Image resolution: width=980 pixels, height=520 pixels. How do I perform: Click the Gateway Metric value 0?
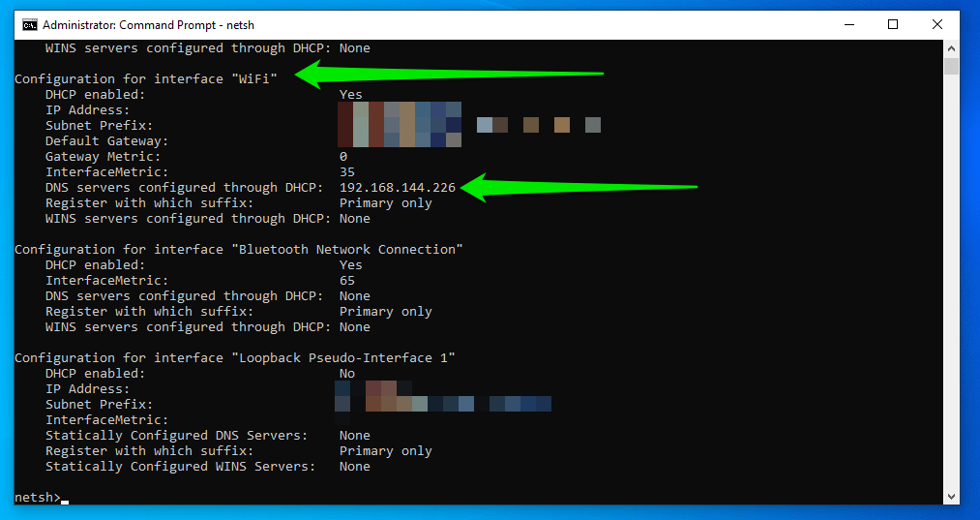point(343,157)
